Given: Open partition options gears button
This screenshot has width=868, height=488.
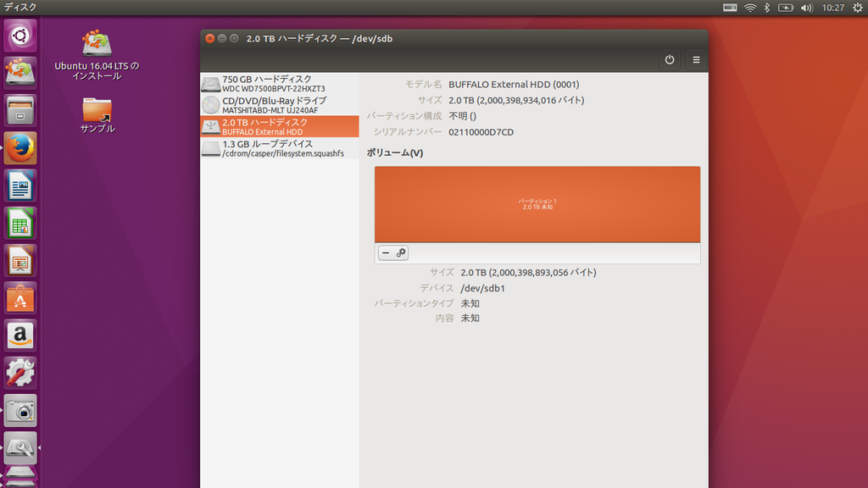Looking at the screenshot, I should click(401, 252).
